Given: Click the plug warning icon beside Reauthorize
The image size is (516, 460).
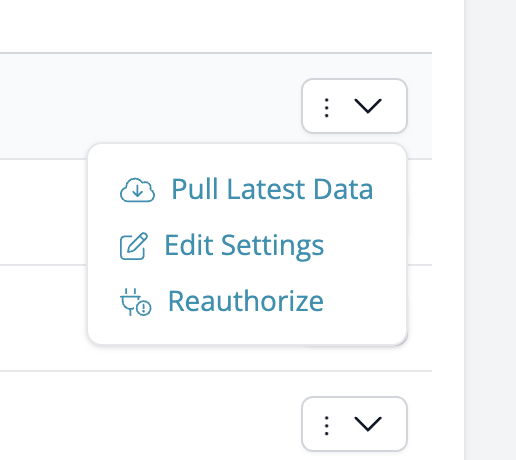Looking at the screenshot, I should [135, 302].
